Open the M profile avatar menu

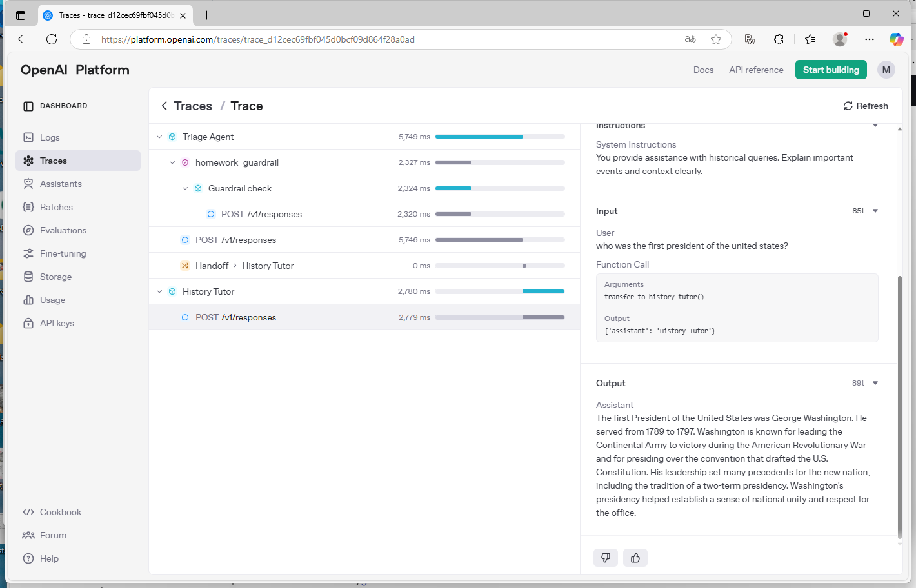[x=886, y=70]
